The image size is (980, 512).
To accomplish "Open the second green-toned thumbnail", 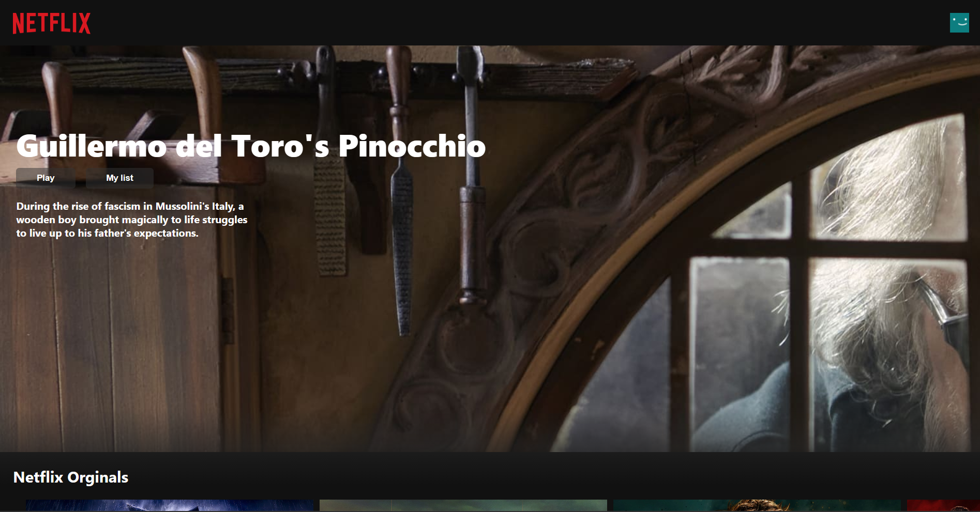I will point(463,506).
